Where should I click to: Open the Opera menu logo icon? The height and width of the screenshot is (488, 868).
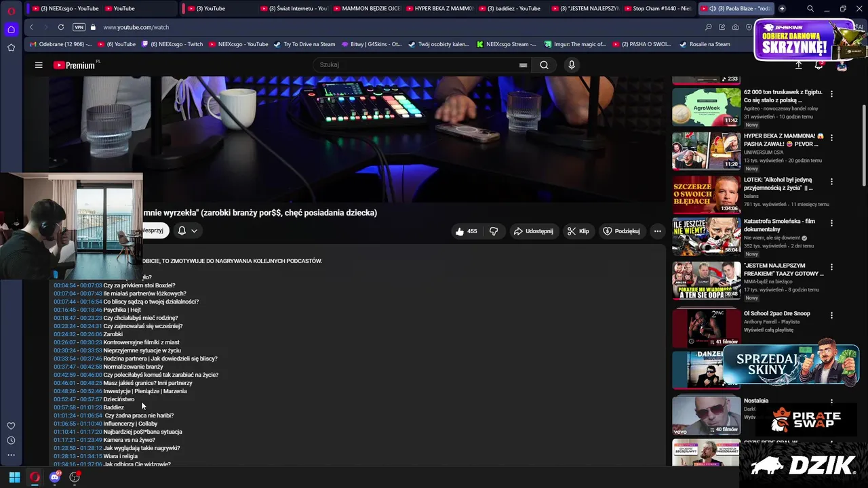click(x=11, y=11)
